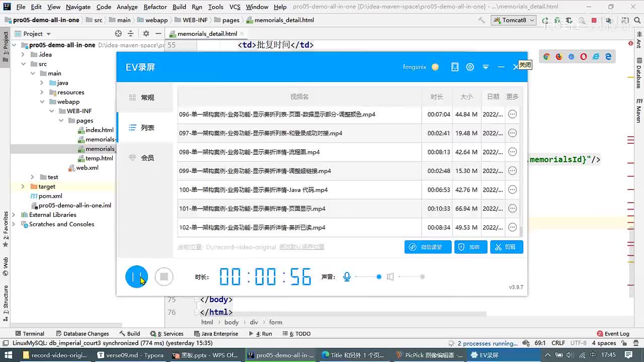644x362 pixels.
Task: Open preview in Safari browser icon
Action: pos(571,57)
